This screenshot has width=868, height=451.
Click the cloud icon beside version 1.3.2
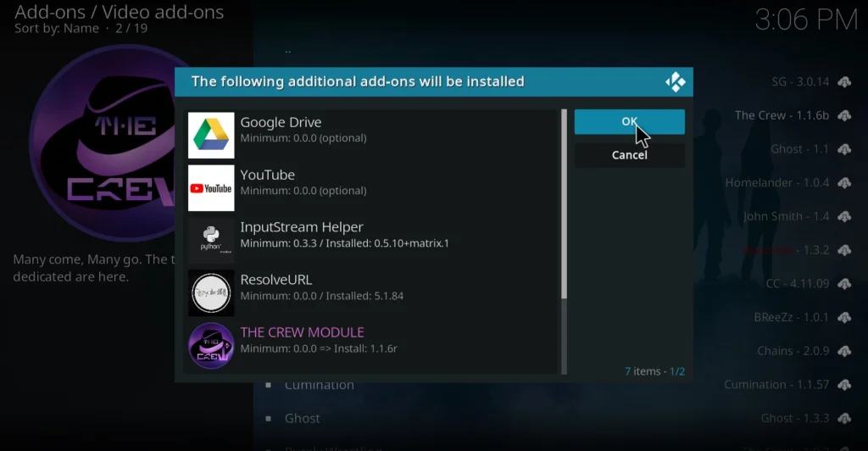pos(844,251)
